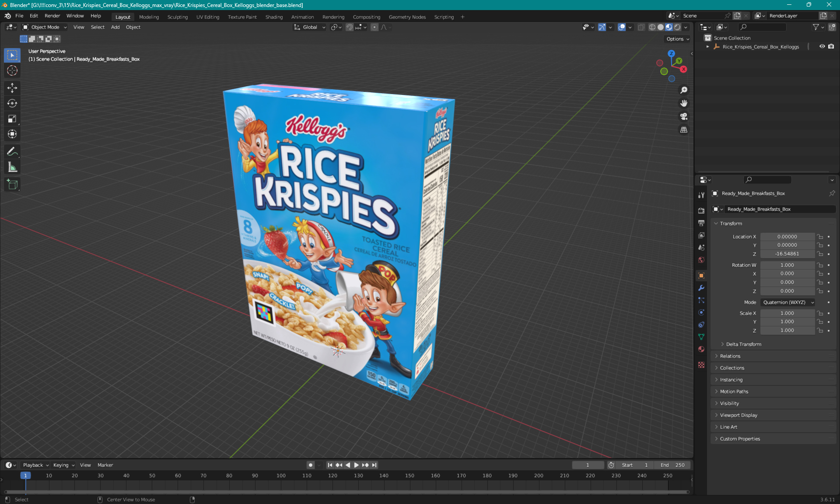
Task: Open the Render menu
Action: (x=52, y=16)
